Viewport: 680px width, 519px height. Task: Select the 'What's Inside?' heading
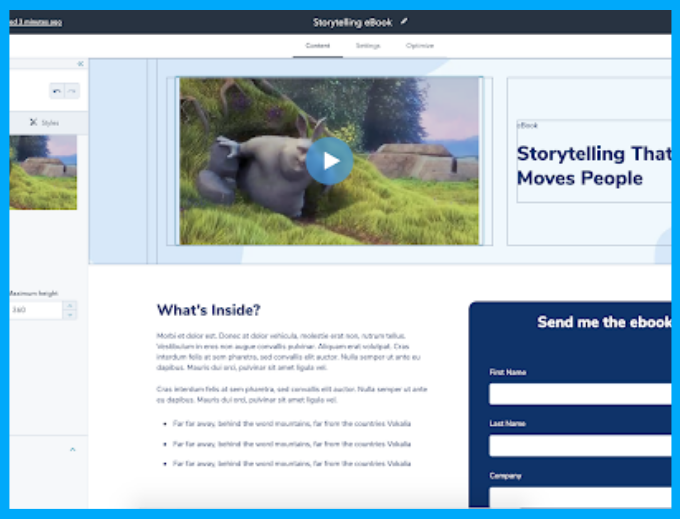(208, 310)
